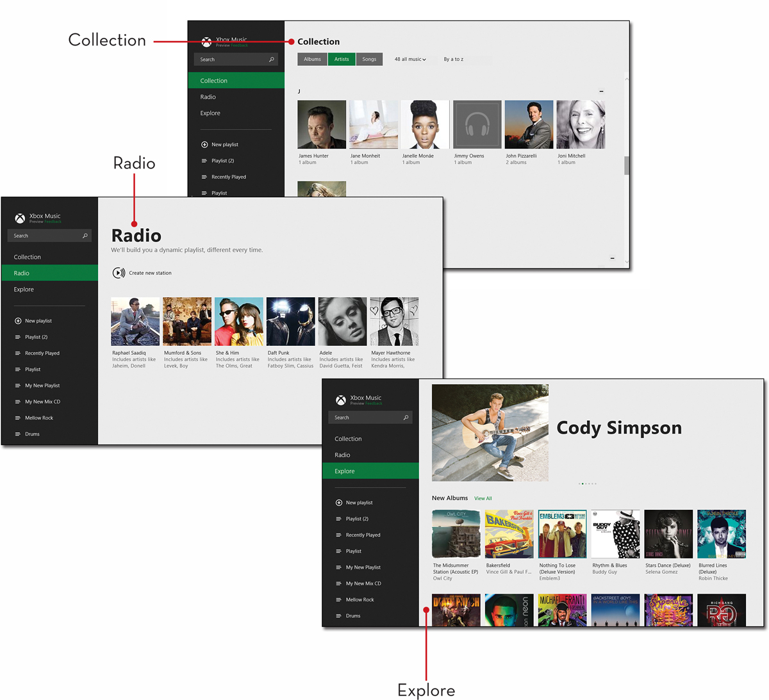The width and height of the screenshot is (769, 700).
Task: Click the Search field in Explore window
Action: coord(370,418)
